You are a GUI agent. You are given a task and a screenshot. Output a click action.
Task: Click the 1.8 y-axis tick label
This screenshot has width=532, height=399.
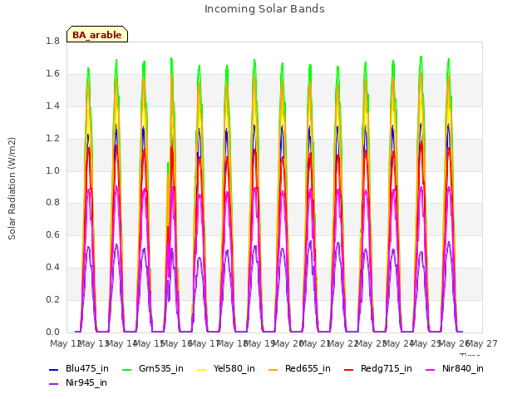(52, 41)
